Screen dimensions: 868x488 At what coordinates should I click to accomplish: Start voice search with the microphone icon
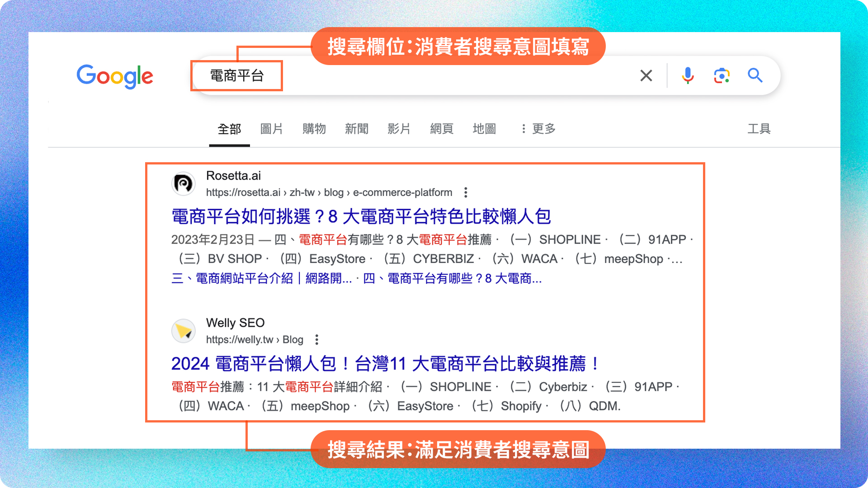(688, 75)
